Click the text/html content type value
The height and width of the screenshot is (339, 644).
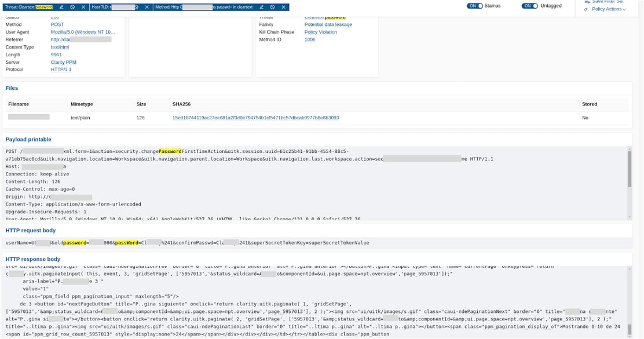point(60,48)
